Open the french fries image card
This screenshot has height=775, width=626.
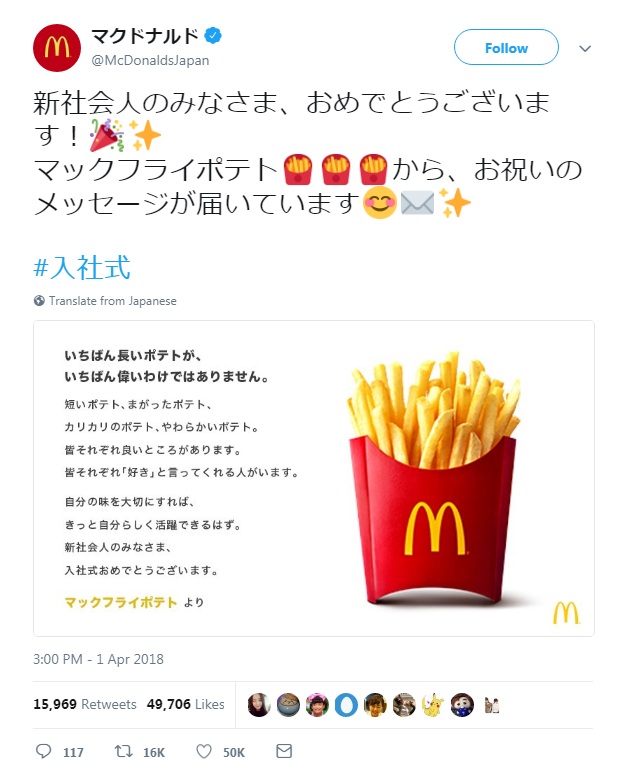tap(314, 478)
